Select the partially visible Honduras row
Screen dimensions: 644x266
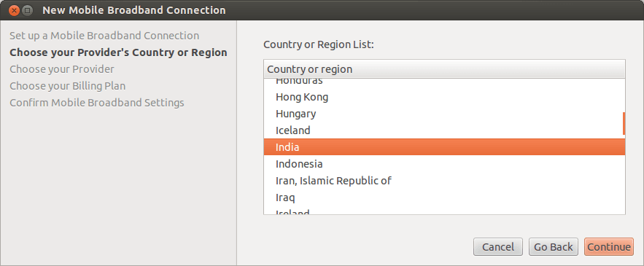click(444, 82)
